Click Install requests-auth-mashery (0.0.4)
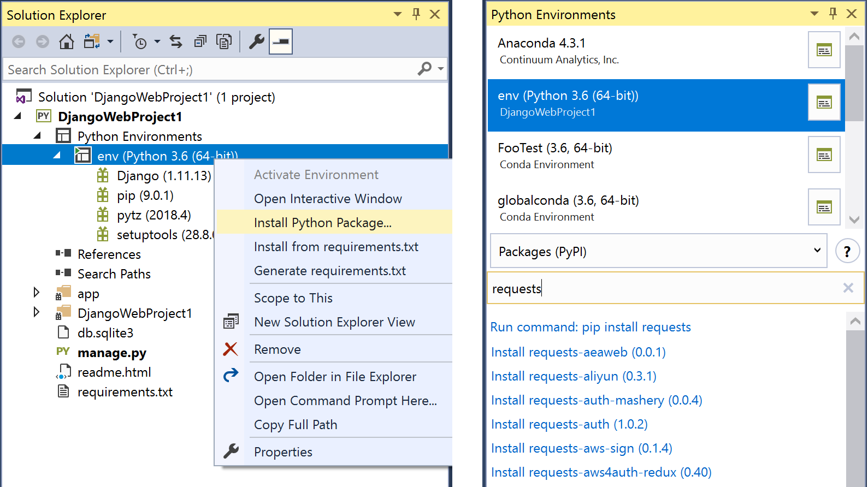The height and width of the screenshot is (487, 868). point(597,400)
